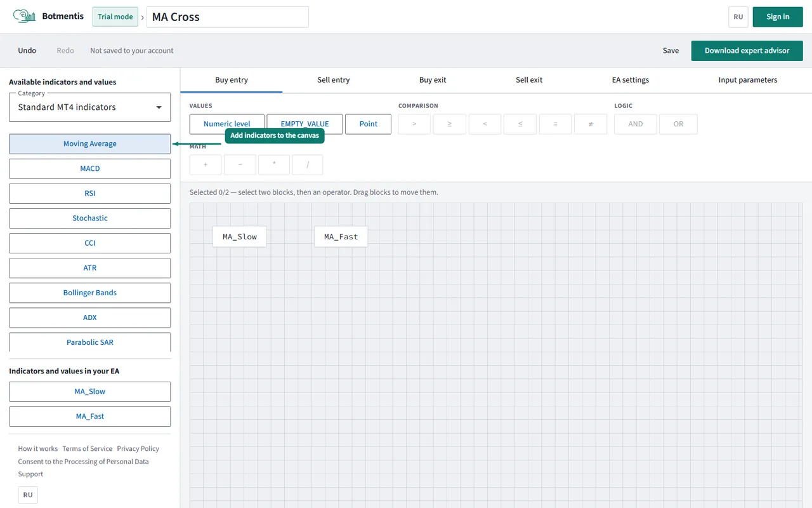The height and width of the screenshot is (508, 812).
Task: Edit the MA Cross name field
Action: click(x=228, y=17)
